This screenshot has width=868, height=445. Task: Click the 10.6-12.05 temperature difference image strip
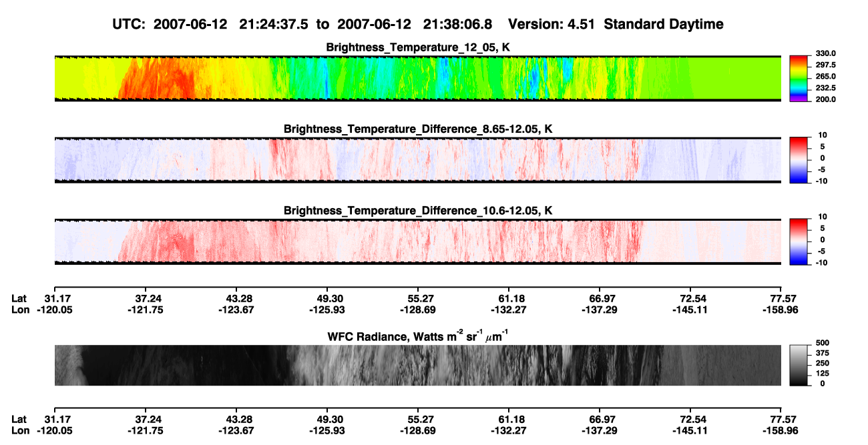(418, 242)
